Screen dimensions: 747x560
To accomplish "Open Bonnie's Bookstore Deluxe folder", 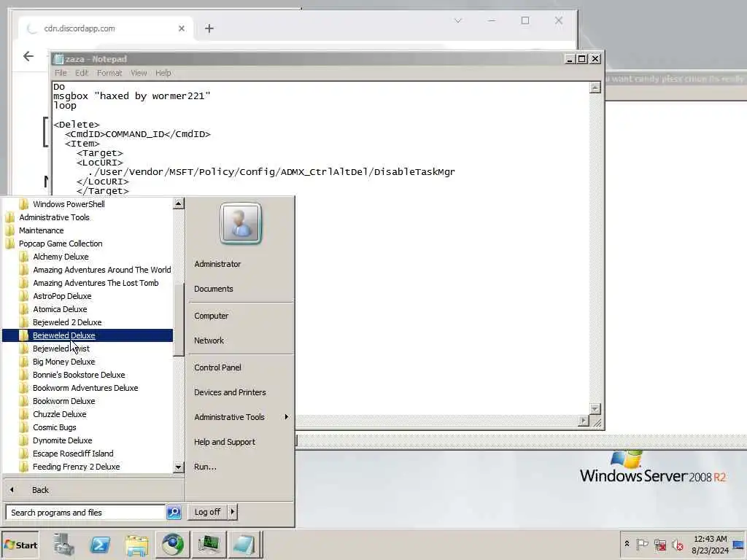I will (x=79, y=376).
